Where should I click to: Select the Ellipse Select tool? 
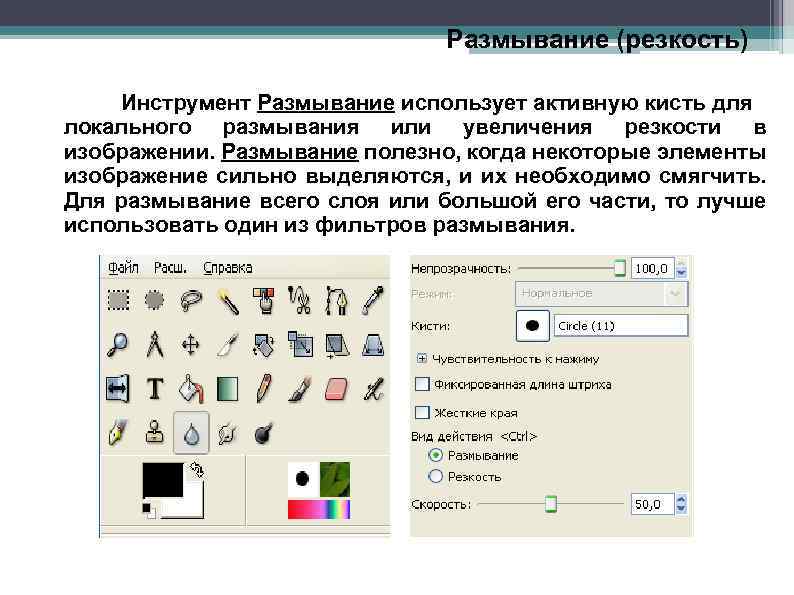coord(155,300)
